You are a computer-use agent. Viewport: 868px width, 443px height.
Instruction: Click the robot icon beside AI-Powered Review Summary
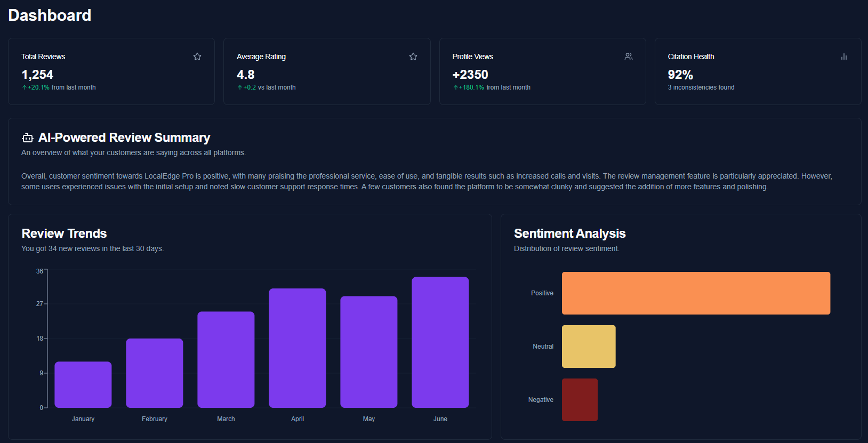coord(28,138)
